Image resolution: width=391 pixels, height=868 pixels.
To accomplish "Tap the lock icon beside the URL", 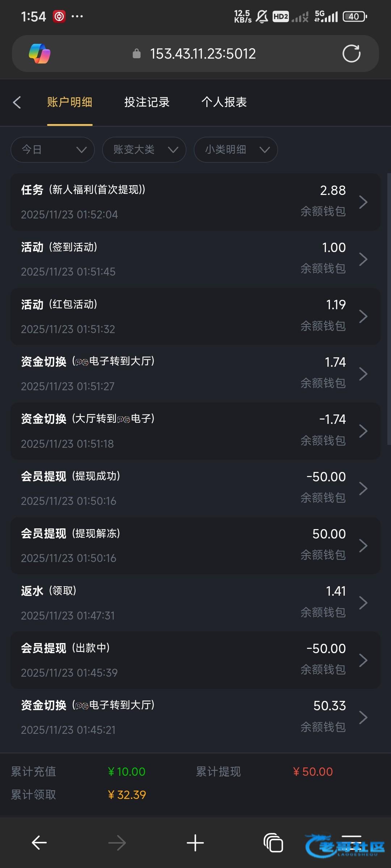I will coord(136,54).
